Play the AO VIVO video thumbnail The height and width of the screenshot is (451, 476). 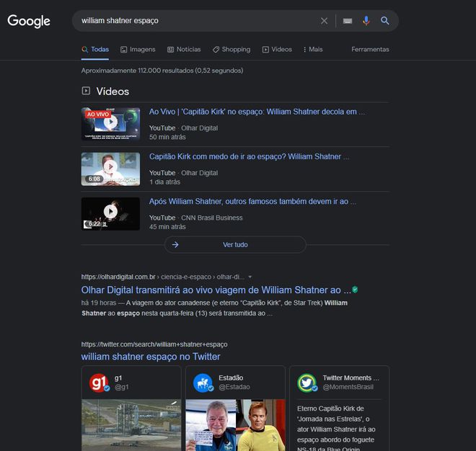point(110,124)
